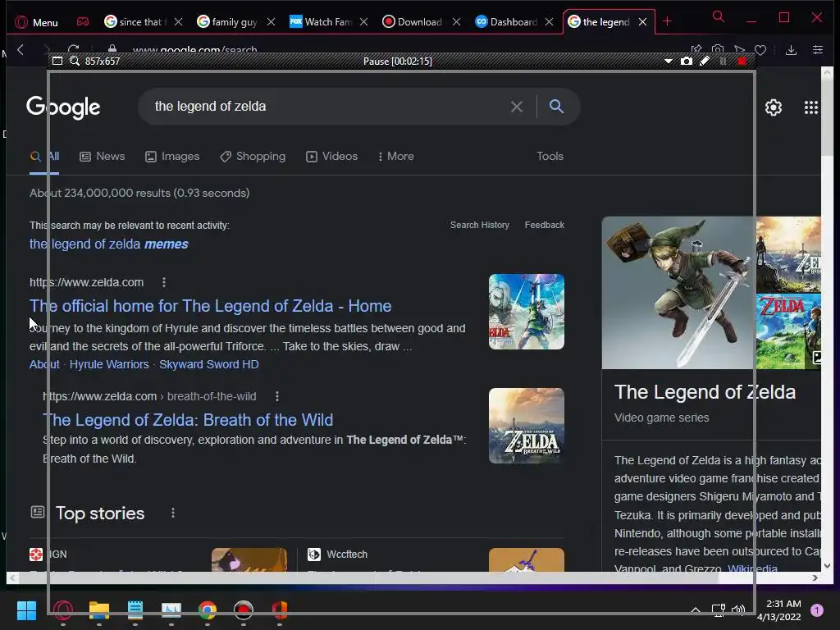The width and height of the screenshot is (840, 630).
Task: Go back with the browser back arrow
Action: 21,50
